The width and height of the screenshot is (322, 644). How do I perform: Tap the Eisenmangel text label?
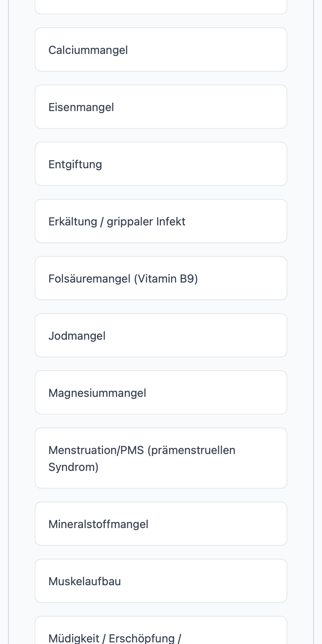pos(81,107)
